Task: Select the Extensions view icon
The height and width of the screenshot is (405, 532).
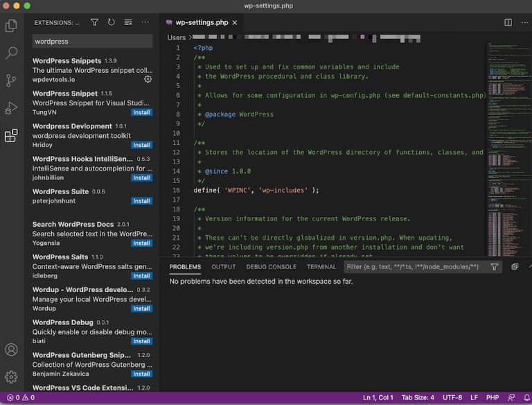Action: (11, 135)
